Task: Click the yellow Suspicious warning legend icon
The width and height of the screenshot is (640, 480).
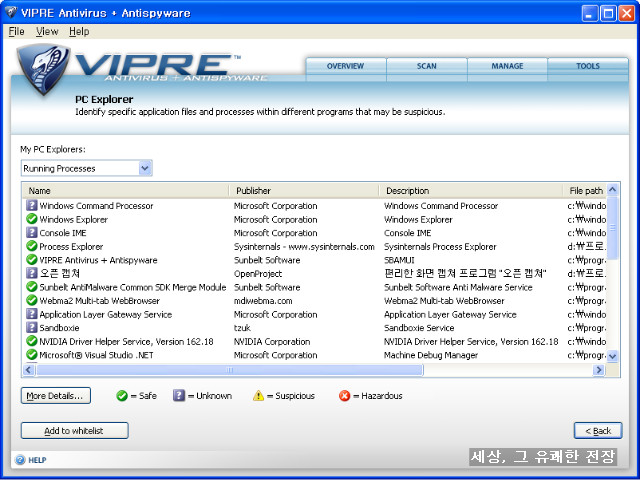Action: pos(258,396)
